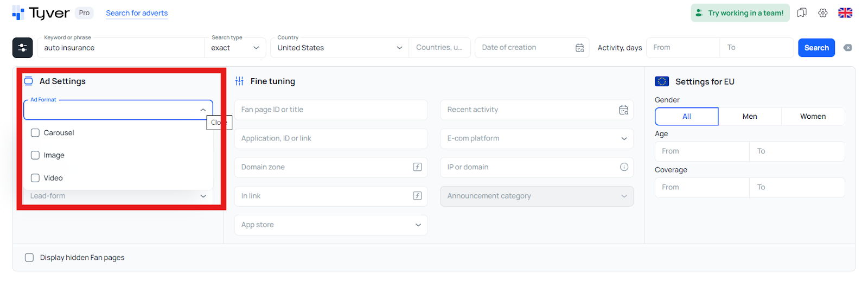Open settings via the gear icon
Screen dimensions: 868x281
tap(823, 13)
